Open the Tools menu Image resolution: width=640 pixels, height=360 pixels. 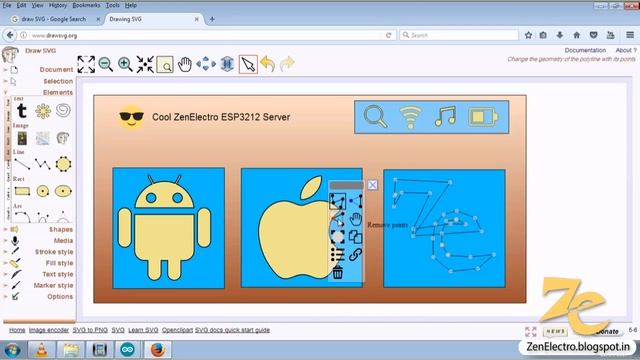[113, 5]
